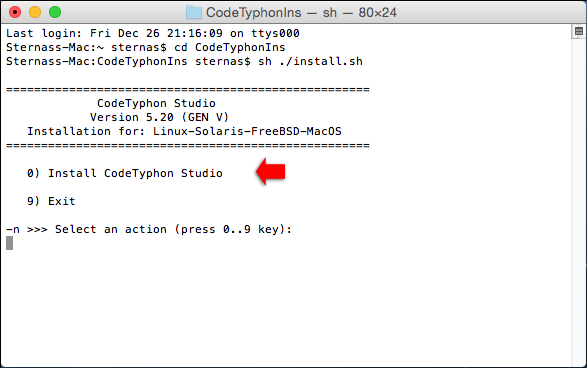Click the CodeTyphonIns folder proxy icon

(194, 12)
